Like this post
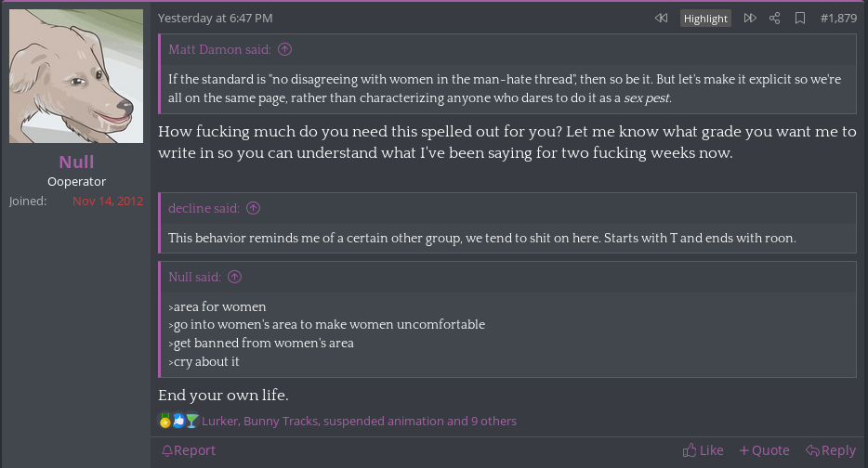This screenshot has height=468, width=868. pos(703,450)
